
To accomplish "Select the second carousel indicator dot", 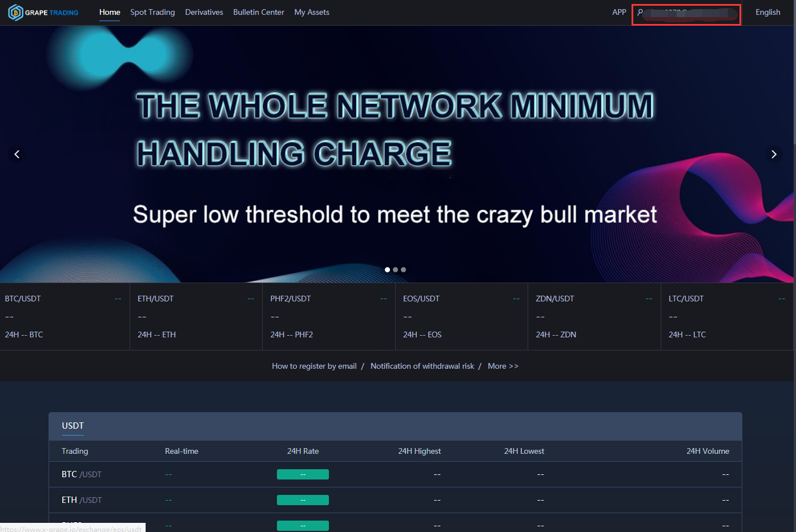I will pyautogui.click(x=395, y=269).
